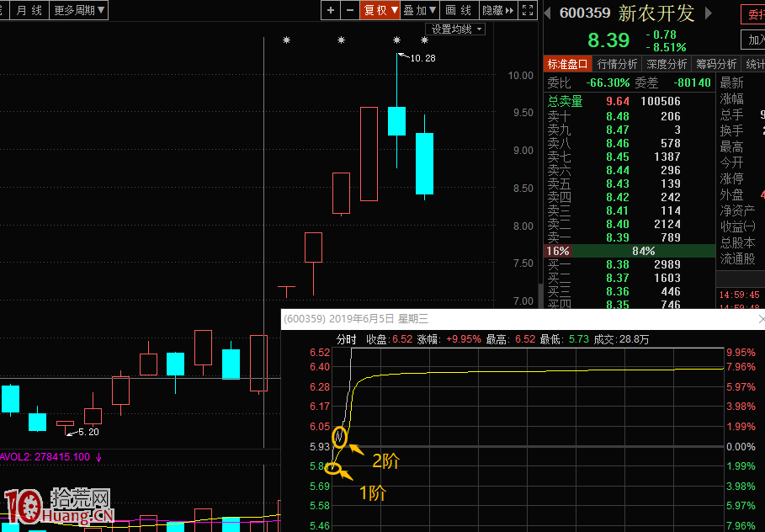The height and width of the screenshot is (532, 765).
Task: Click 总卖量 value 9.64
Action: (x=617, y=101)
